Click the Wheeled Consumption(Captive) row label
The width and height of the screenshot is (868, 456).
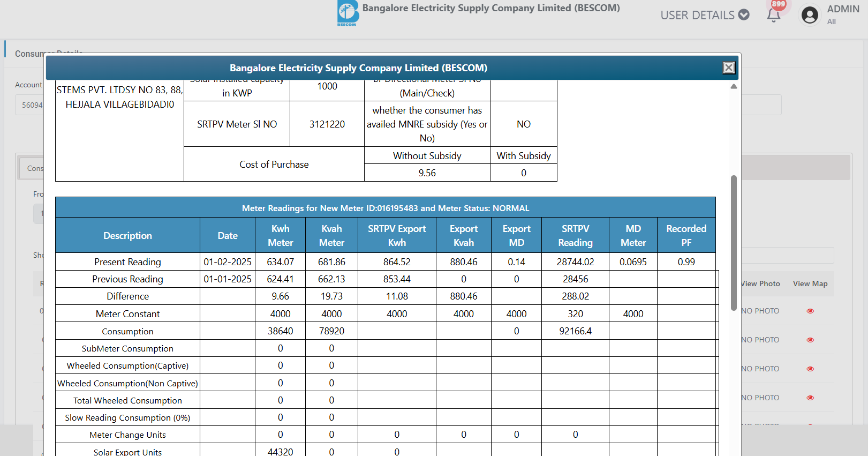point(127,365)
